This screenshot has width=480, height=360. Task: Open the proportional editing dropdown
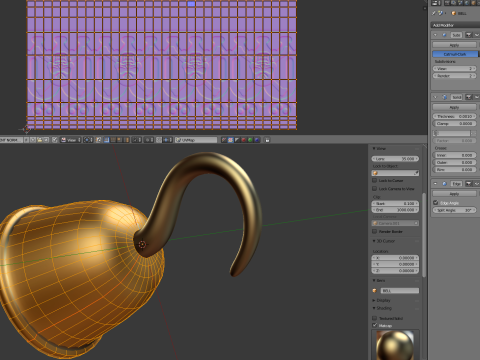click(x=148, y=140)
